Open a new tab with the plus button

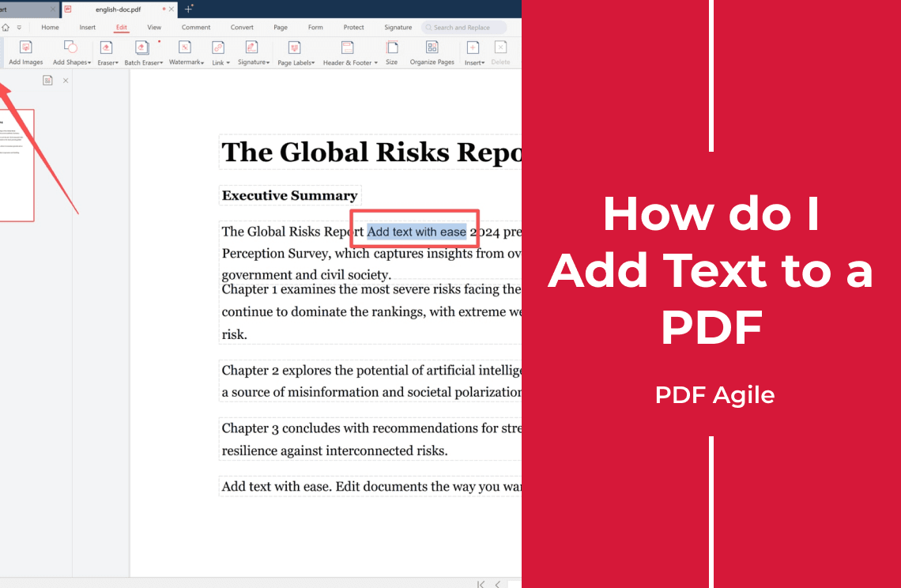(x=188, y=9)
